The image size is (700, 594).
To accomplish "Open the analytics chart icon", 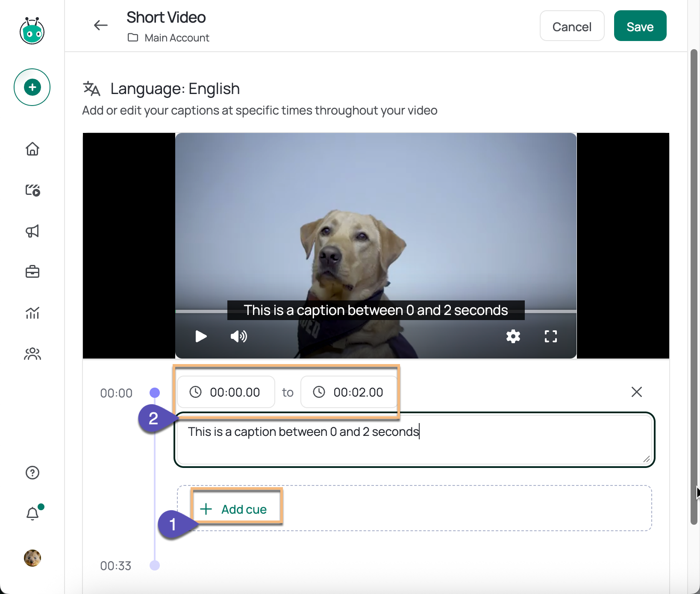I will tap(32, 313).
